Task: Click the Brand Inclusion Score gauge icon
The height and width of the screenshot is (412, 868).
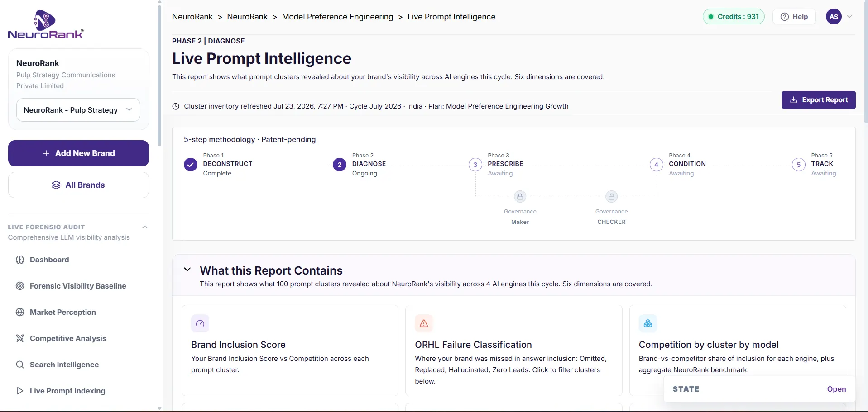Action: coord(200,323)
